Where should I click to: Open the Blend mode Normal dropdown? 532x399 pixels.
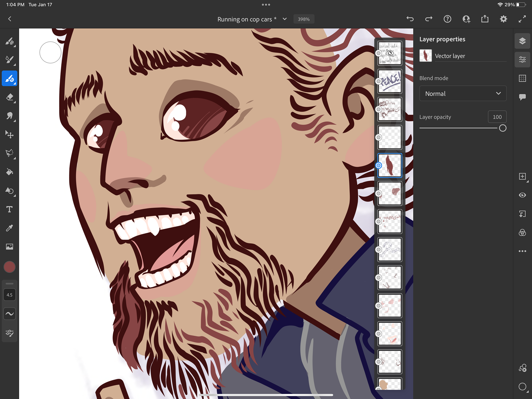(x=463, y=93)
